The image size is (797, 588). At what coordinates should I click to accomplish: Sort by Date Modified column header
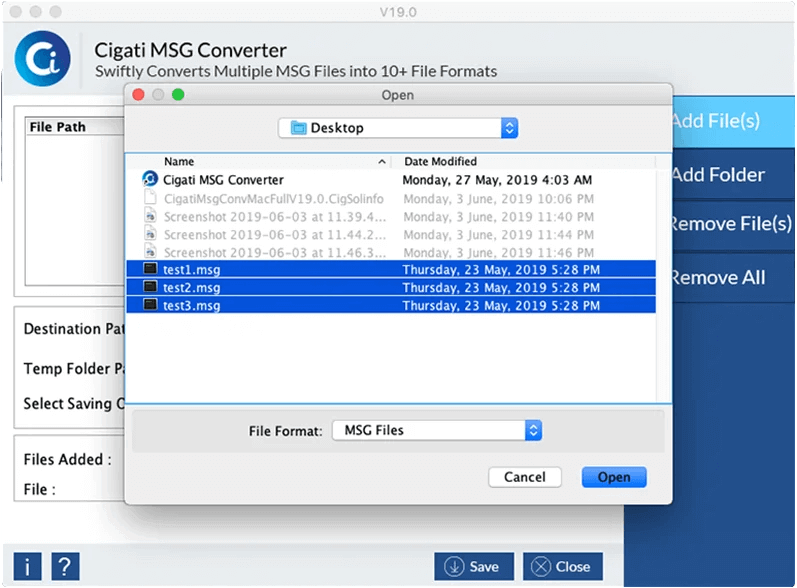(x=440, y=162)
